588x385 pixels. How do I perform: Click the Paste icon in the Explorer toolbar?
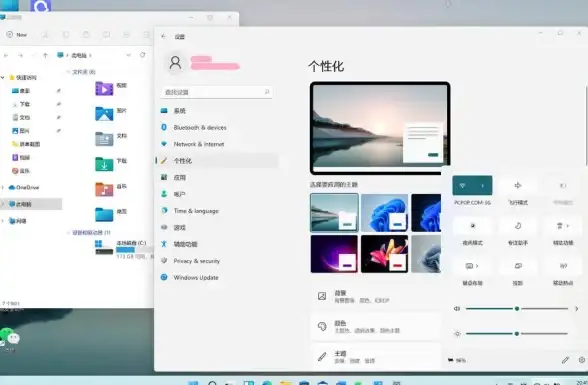[x=86, y=34]
